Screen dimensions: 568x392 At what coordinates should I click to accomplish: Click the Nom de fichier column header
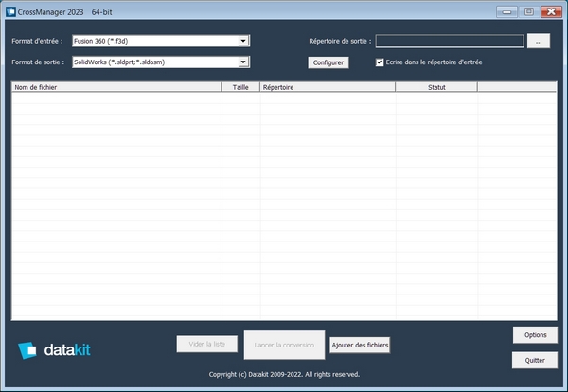tap(116, 87)
